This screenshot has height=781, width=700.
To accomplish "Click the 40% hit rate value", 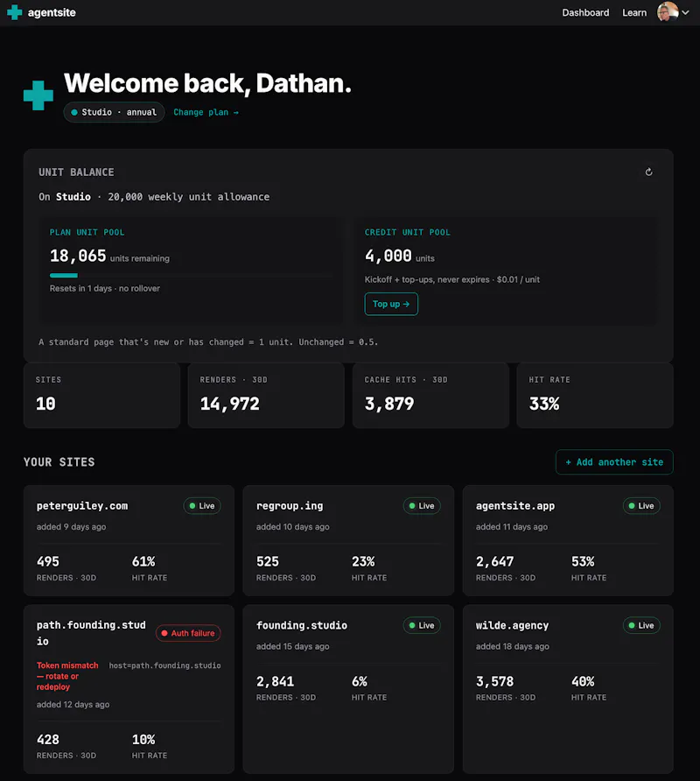I will pos(583,681).
